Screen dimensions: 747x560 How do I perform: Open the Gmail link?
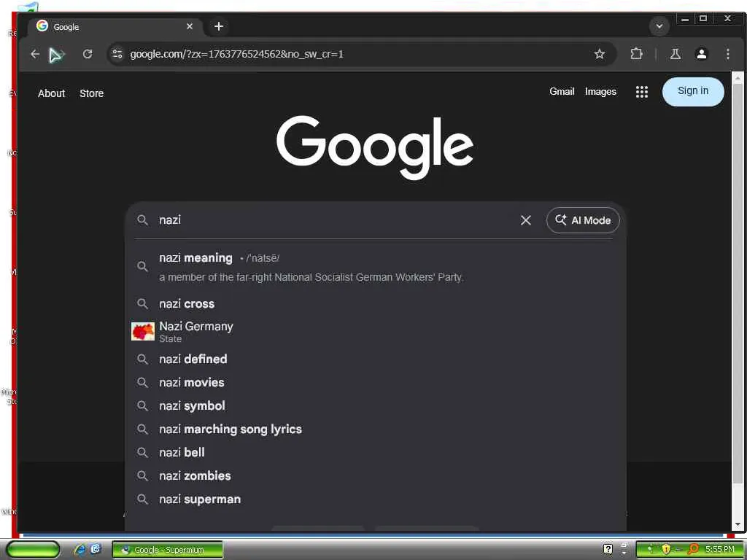562,91
